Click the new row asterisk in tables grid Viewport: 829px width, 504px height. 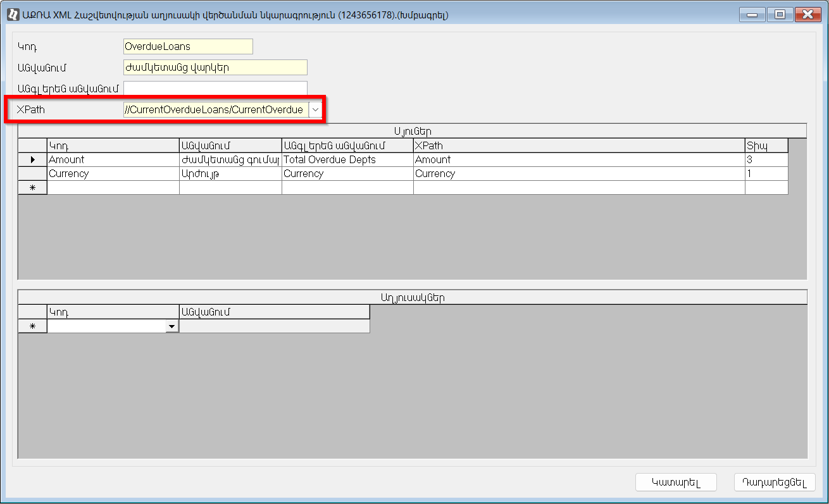(32, 326)
